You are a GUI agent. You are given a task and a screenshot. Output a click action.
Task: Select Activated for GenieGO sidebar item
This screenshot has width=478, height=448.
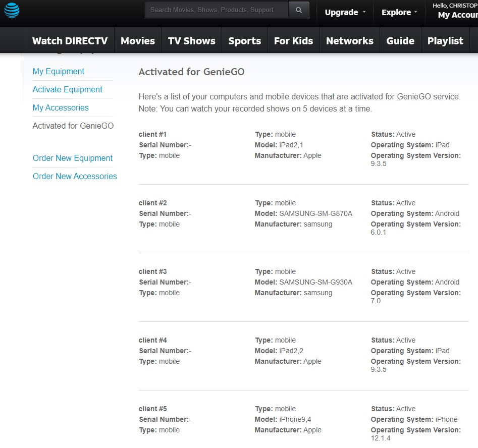coord(73,126)
